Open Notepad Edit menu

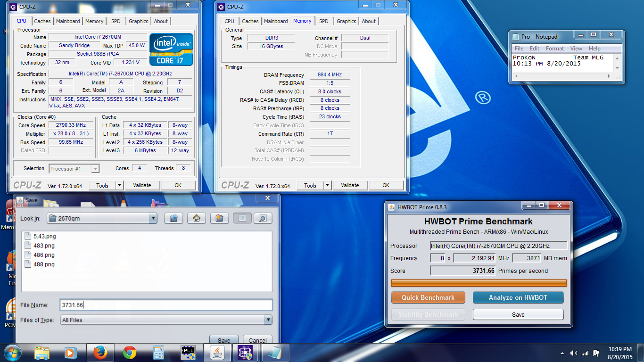[535, 49]
